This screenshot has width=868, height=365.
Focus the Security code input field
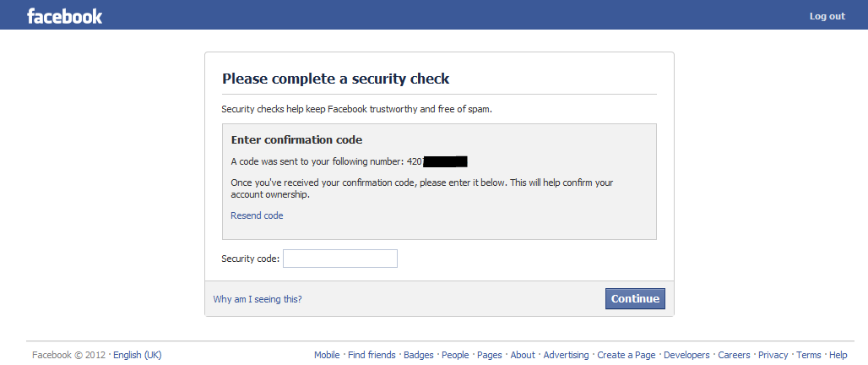339,259
